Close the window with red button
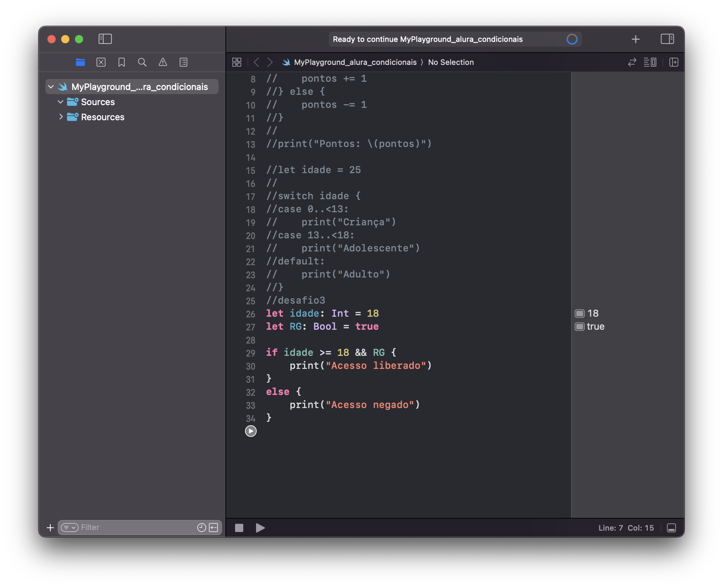Image resolution: width=723 pixels, height=588 pixels. pyautogui.click(x=52, y=39)
